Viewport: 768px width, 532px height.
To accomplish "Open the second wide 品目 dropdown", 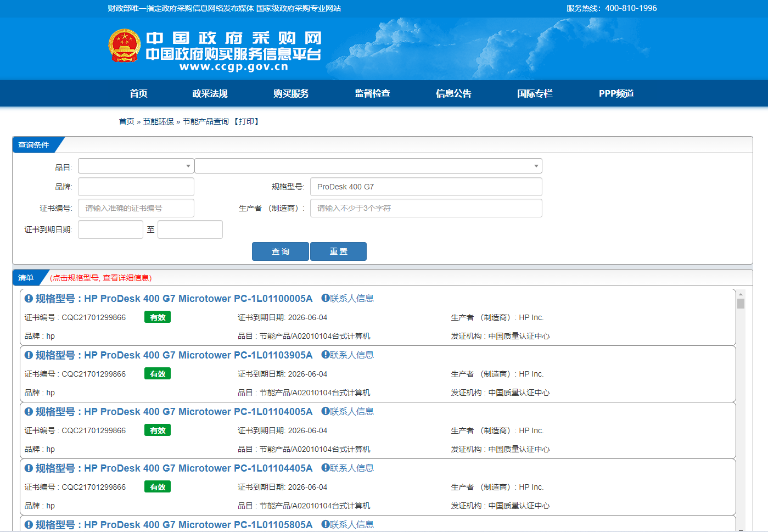I will click(x=368, y=166).
